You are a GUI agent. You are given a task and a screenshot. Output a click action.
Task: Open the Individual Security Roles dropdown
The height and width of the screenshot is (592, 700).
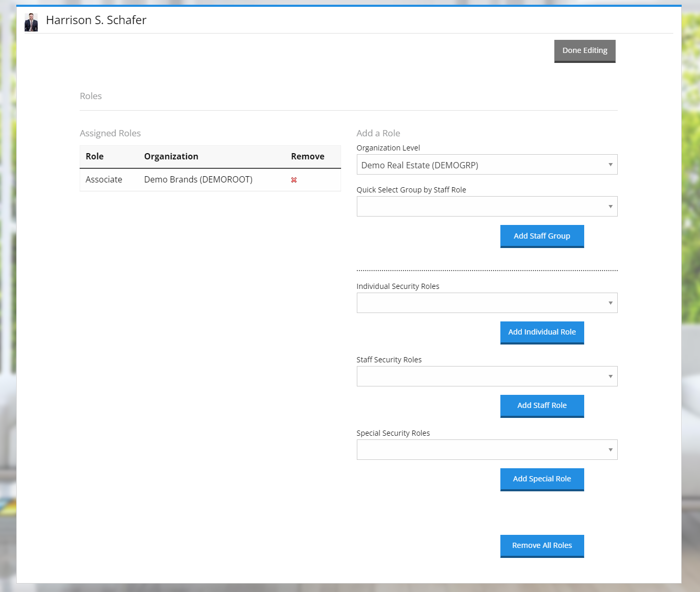[486, 303]
